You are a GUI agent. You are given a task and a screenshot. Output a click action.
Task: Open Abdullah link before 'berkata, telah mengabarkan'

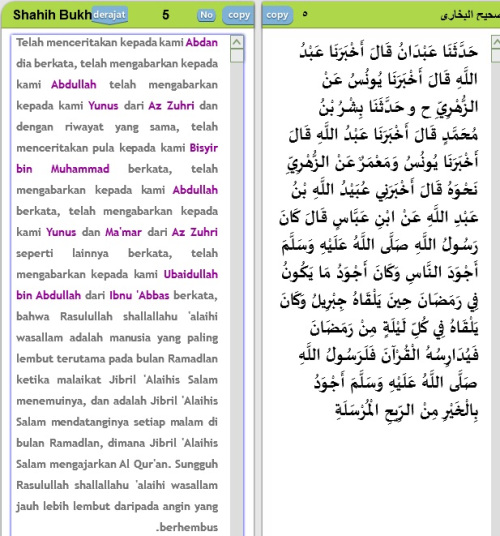click(195, 190)
